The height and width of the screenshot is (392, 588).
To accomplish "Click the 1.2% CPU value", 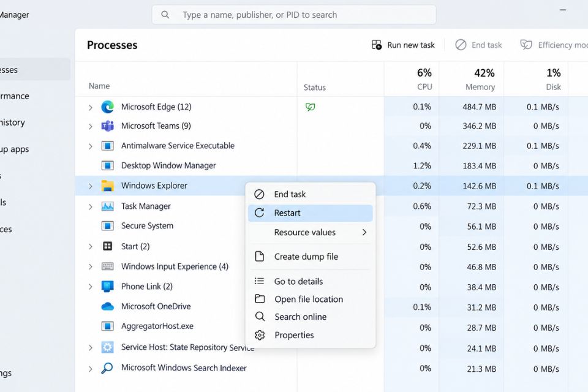I will [422, 166].
